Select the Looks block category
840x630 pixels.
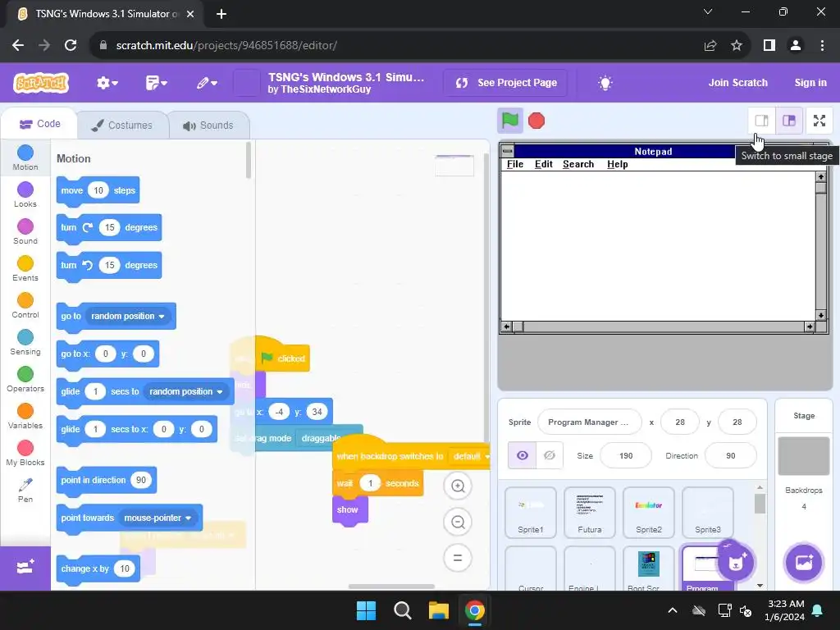pyautogui.click(x=25, y=195)
